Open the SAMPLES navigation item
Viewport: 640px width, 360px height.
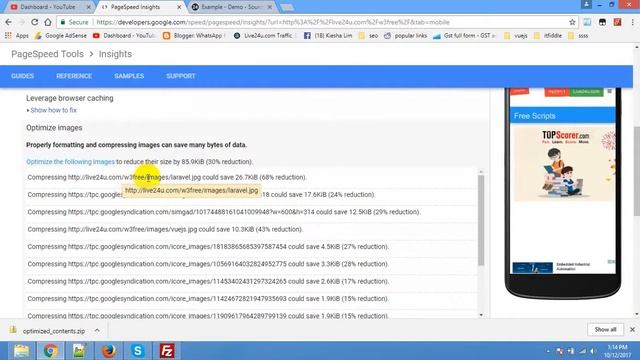tap(129, 76)
